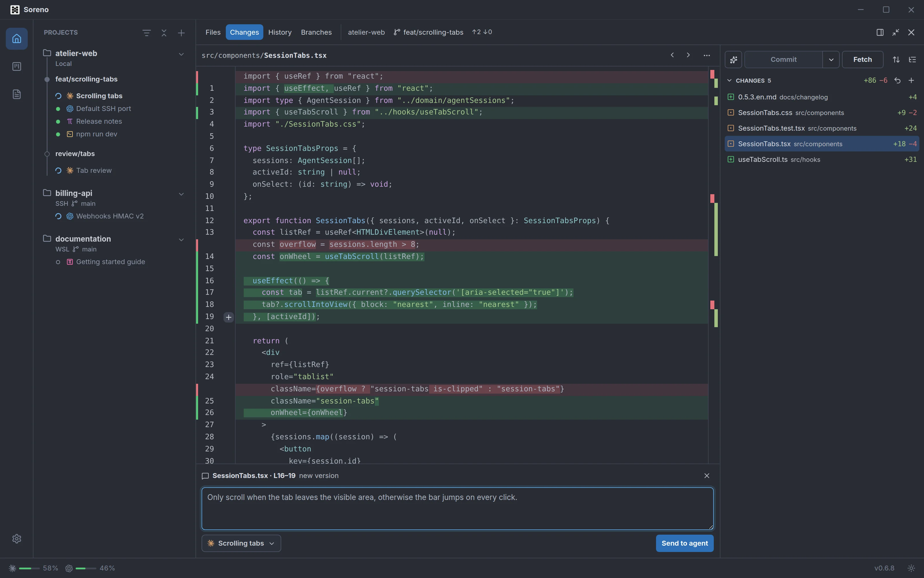
Task: Go to next changed file arrow
Action: (x=688, y=55)
